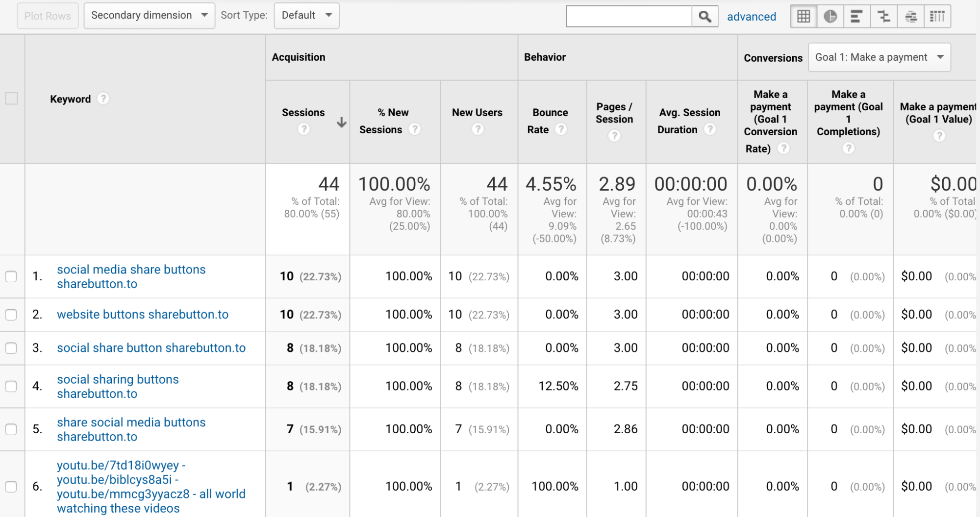The height and width of the screenshot is (517, 980).
Task: Switch to the Performance bar view icon
Action: pyautogui.click(x=856, y=16)
